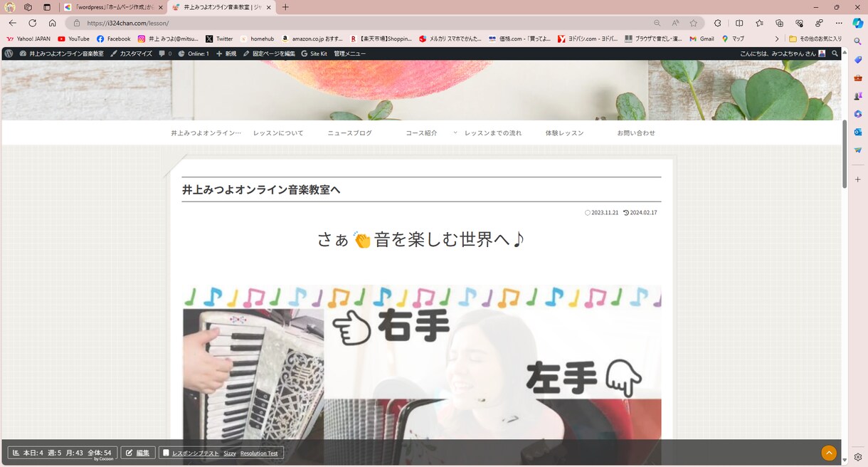Open the WordPress logo admin menu
This screenshot has width=868, height=467.
pos(9,53)
